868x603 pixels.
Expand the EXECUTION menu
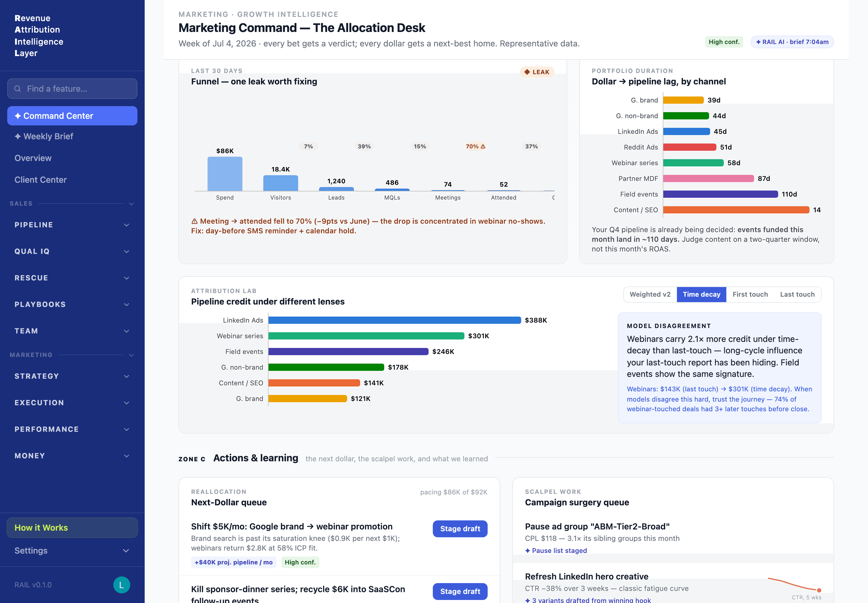(x=72, y=403)
